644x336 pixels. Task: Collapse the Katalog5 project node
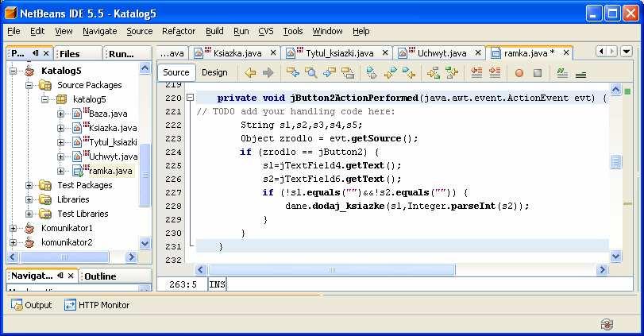13,71
